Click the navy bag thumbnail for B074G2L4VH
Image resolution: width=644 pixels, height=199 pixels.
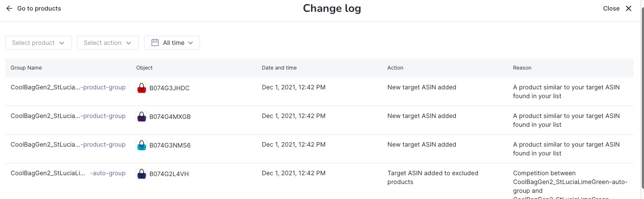coord(141,174)
